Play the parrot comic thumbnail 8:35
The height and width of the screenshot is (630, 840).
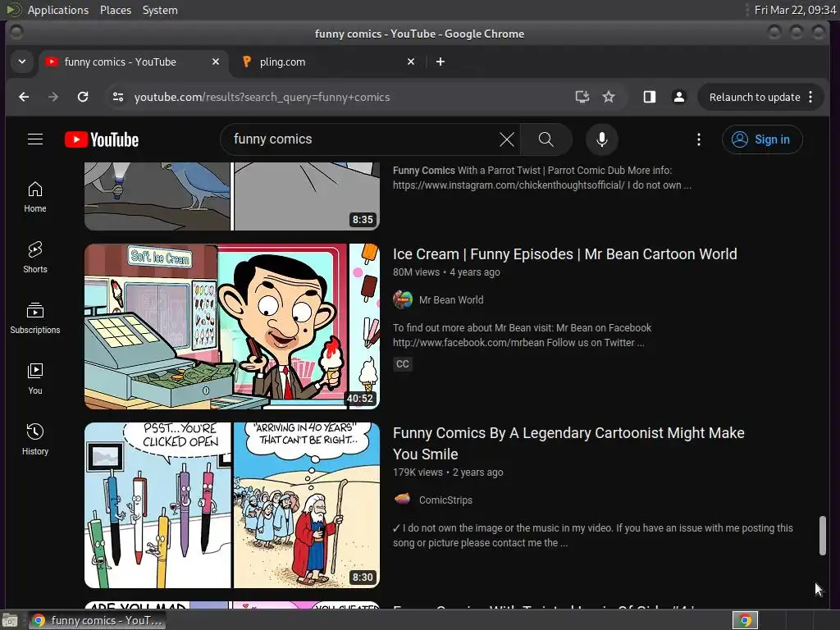pos(232,196)
